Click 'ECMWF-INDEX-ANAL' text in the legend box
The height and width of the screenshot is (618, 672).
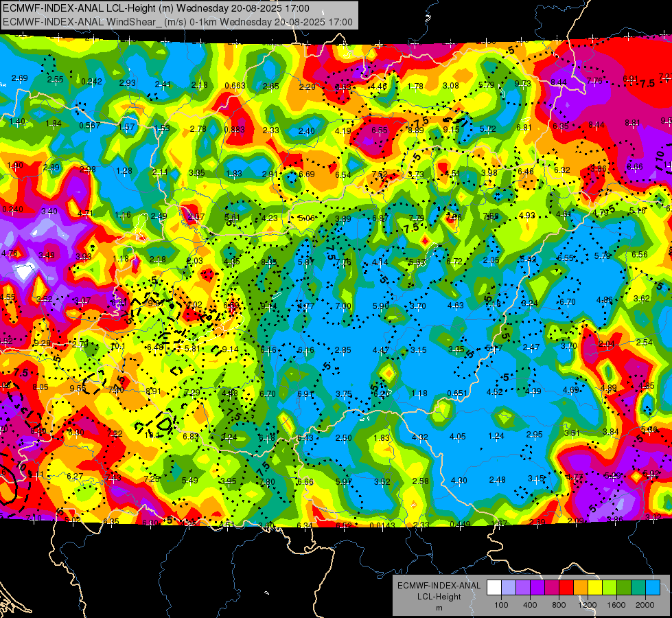(439, 586)
